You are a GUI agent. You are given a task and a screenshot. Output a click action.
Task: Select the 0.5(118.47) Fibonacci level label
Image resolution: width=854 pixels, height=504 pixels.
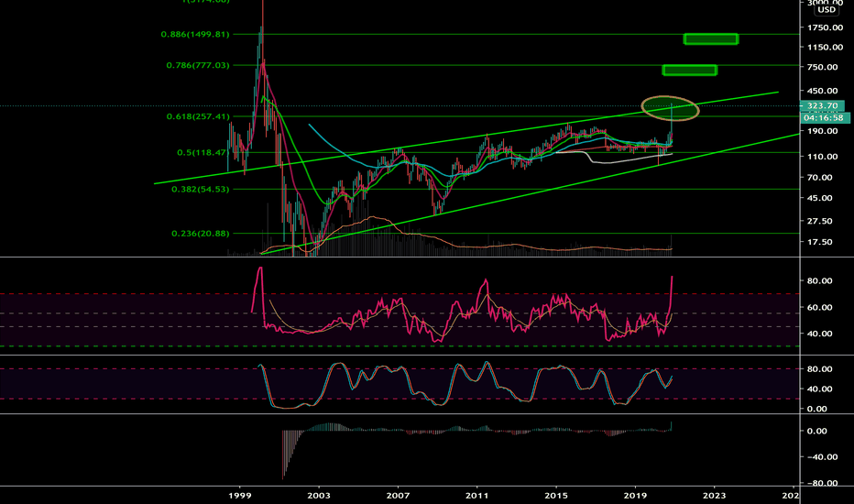coord(203,152)
